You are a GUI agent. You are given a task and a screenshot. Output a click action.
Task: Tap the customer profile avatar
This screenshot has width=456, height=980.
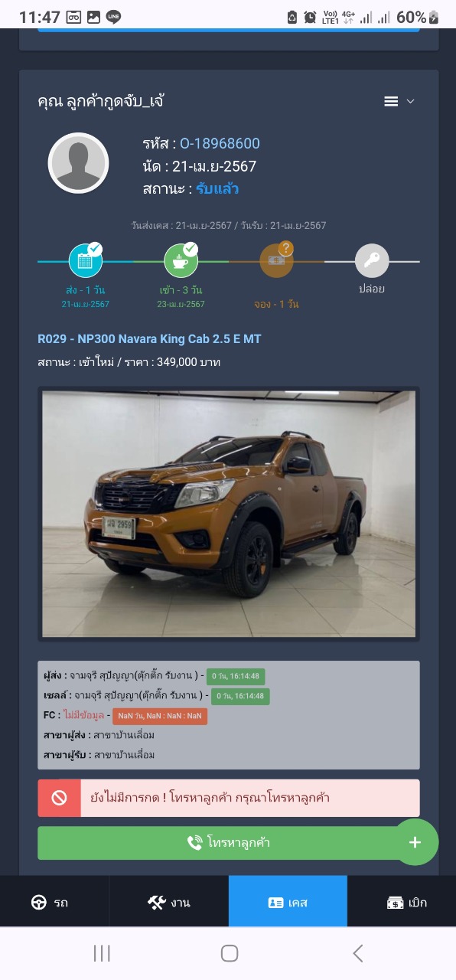click(x=78, y=163)
